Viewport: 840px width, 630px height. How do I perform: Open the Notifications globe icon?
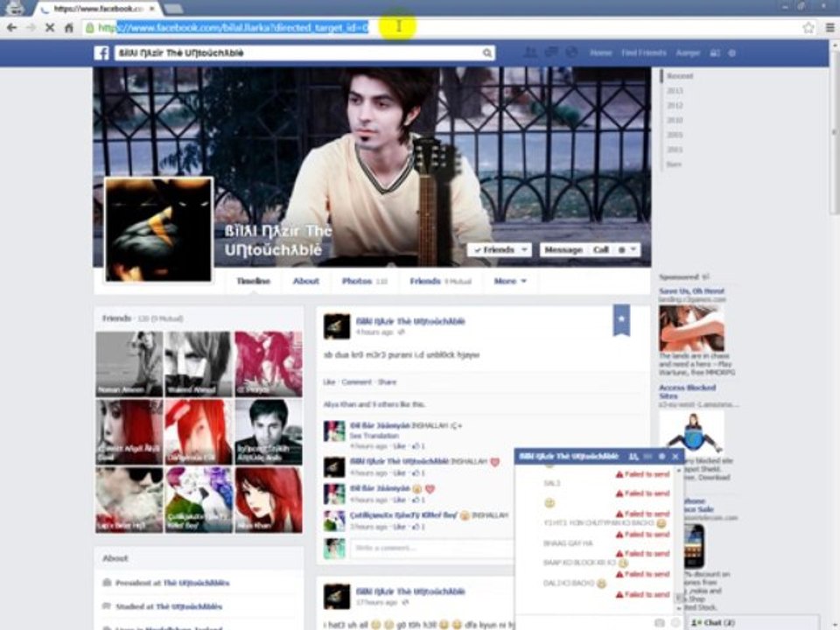pyautogui.click(x=571, y=52)
